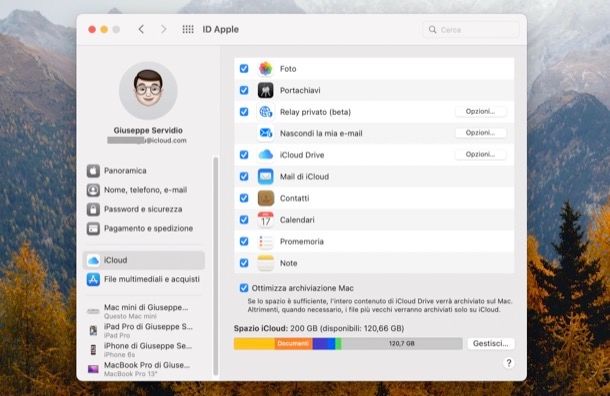Toggle the Calendari checkbox

tap(244, 220)
